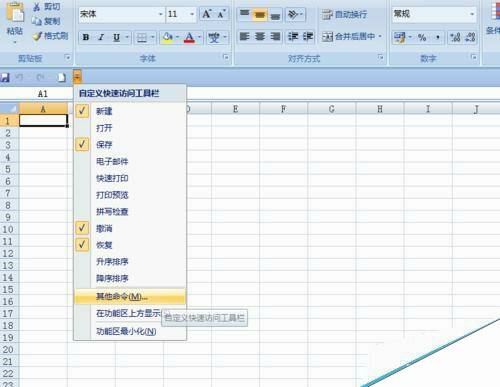Viewport: 500px width, 387px height.
Task: Toggle Italic formatting button
Action: (x=101, y=37)
